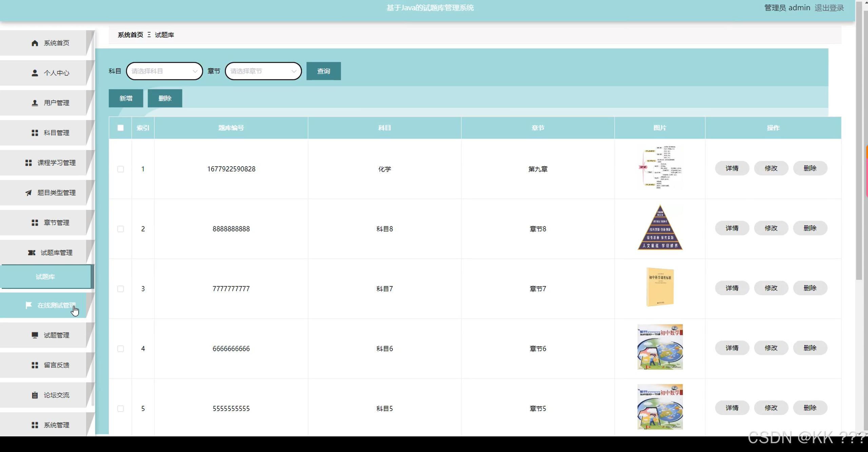The image size is (868, 452).
Task: Click the 新增 add button
Action: point(126,98)
